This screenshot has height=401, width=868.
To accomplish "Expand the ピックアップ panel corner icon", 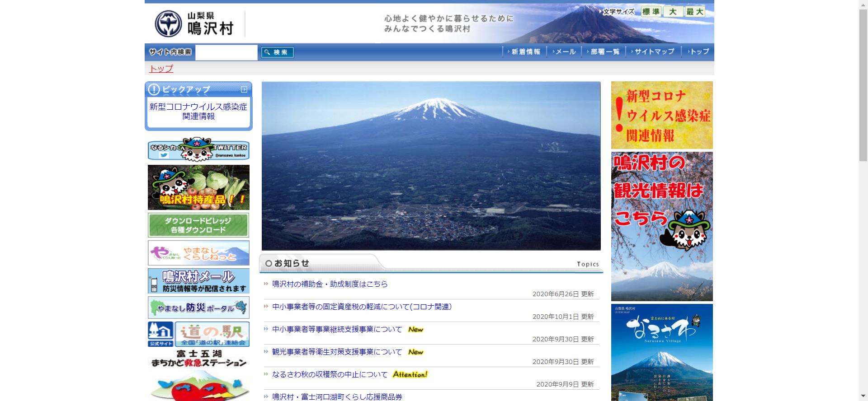I will pyautogui.click(x=244, y=89).
